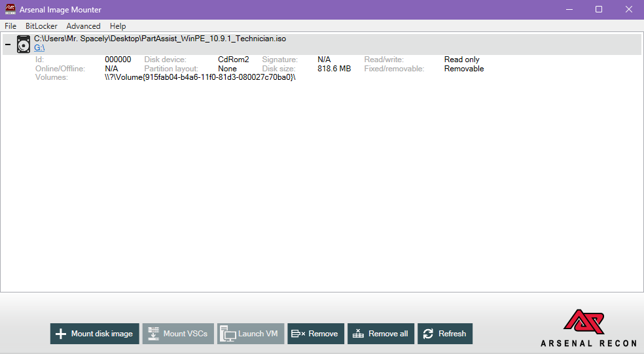This screenshot has height=354, width=644.
Task: Click the Read only value
Action: pyautogui.click(x=461, y=60)
